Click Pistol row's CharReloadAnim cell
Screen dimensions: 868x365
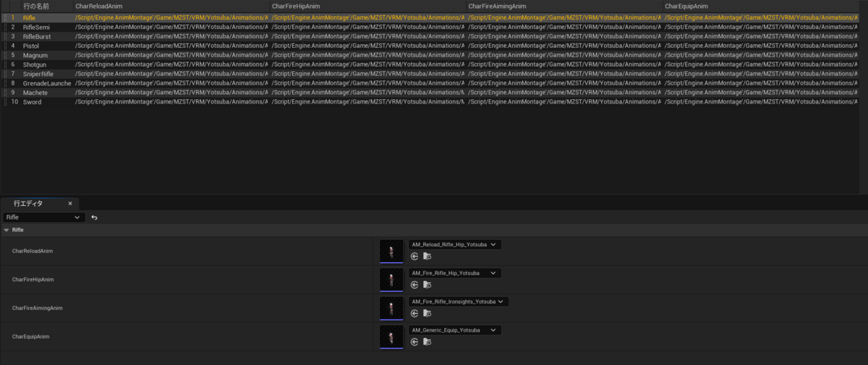[170, 46]
